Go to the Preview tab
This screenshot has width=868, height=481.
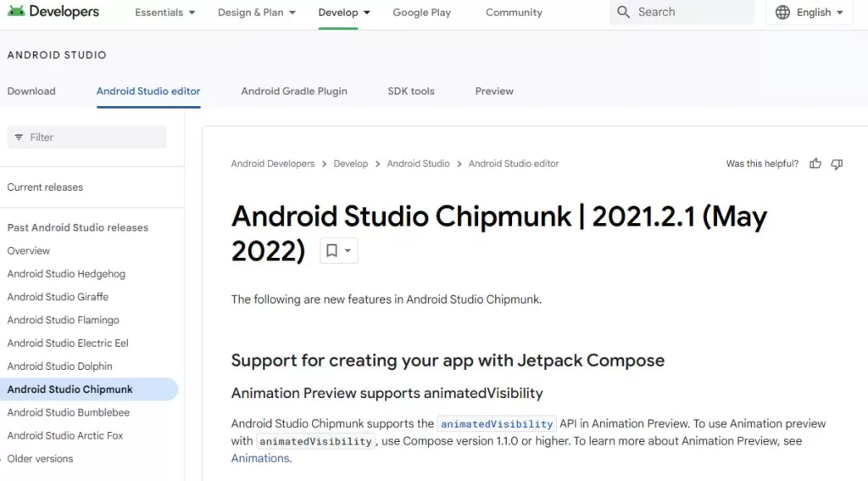494,92
